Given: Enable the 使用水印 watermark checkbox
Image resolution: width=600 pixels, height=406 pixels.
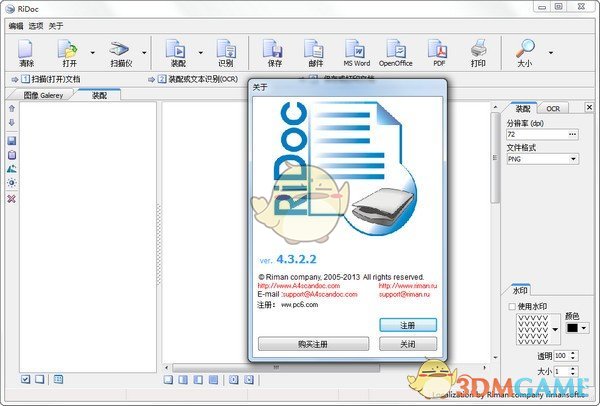Looking at the screenshot, I should click(512, 307).
